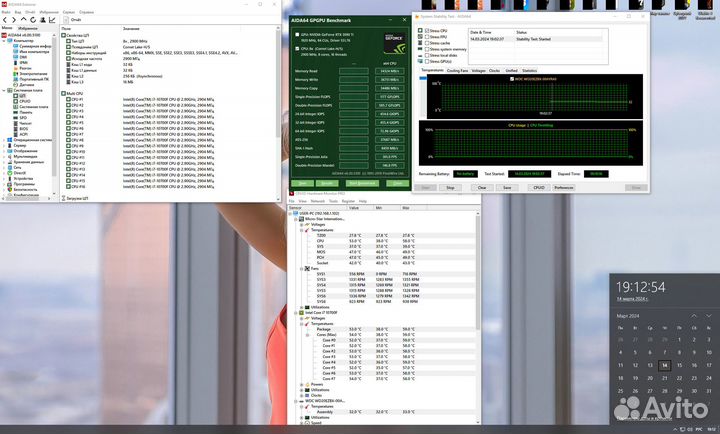The width and height of the screenshot is (720, 434).
Task: Click the Powers icon in HWMonitor
Action: (307, 384)
